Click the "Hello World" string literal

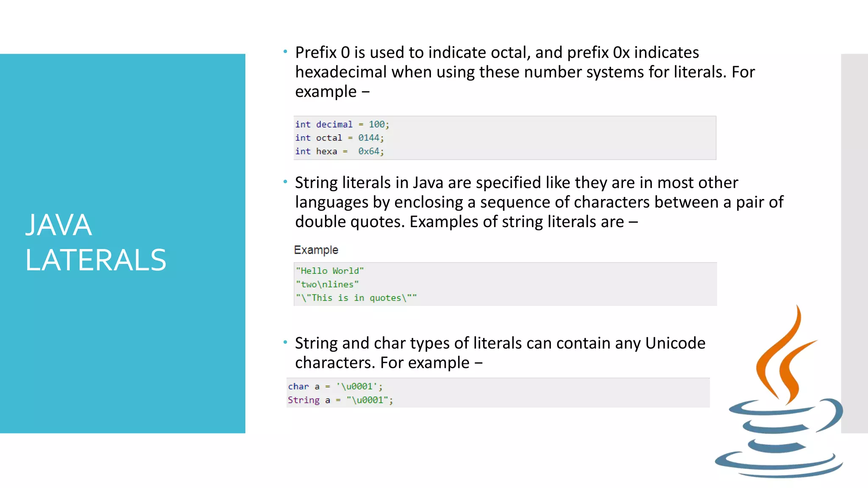click(x=330, y=271)
